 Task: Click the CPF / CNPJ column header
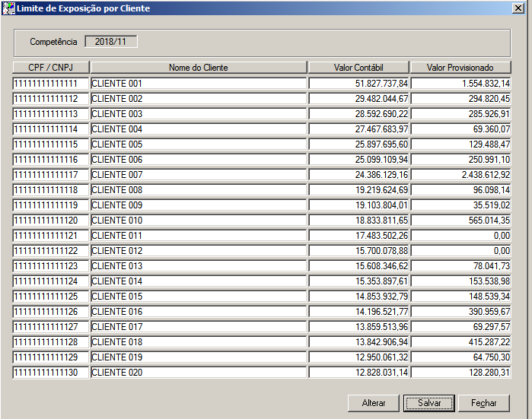click(51, 68)
